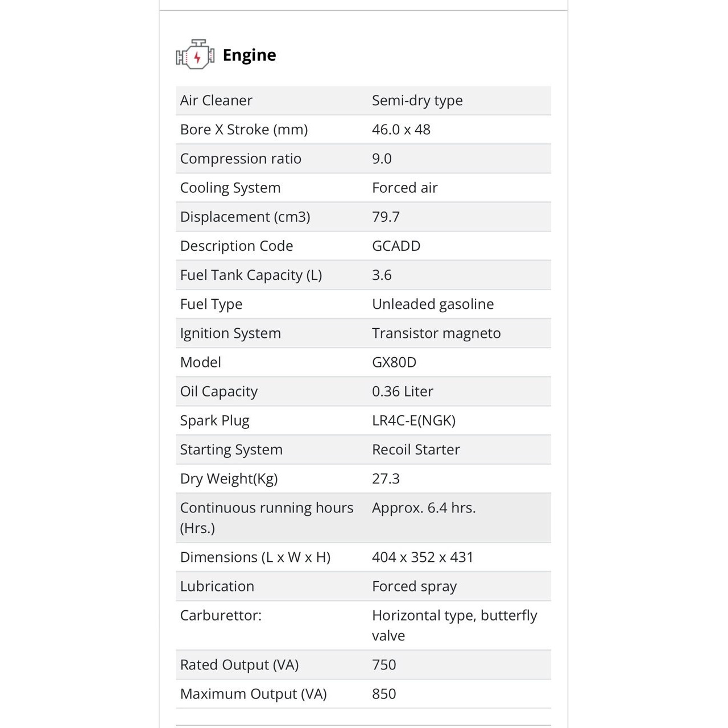728x728 pixels.
Task: Select the Cooling System Forced air value
Action: coord(404,188)
